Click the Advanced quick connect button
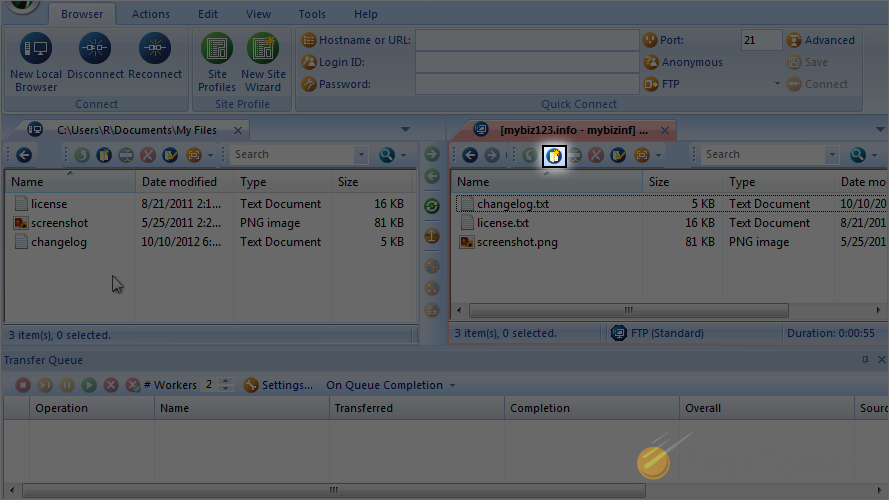Image resolution: width=889 pixels, height=500 pixels. [x=821, y=40]
